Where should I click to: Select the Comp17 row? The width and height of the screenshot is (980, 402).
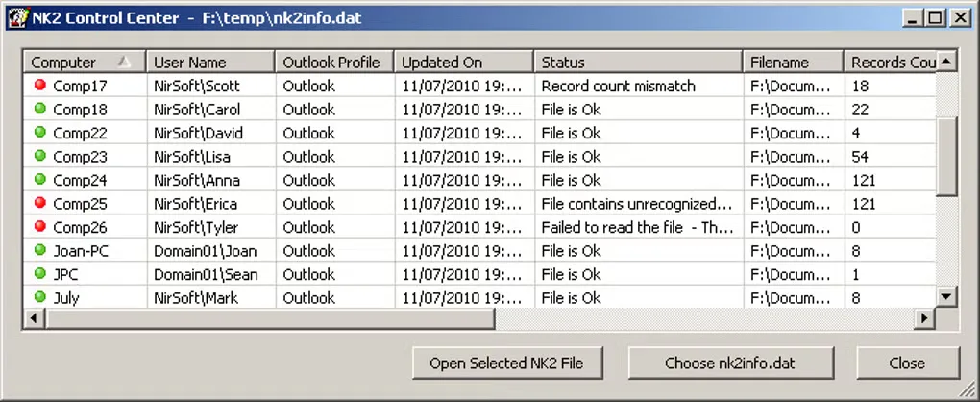tap(479, 86)
